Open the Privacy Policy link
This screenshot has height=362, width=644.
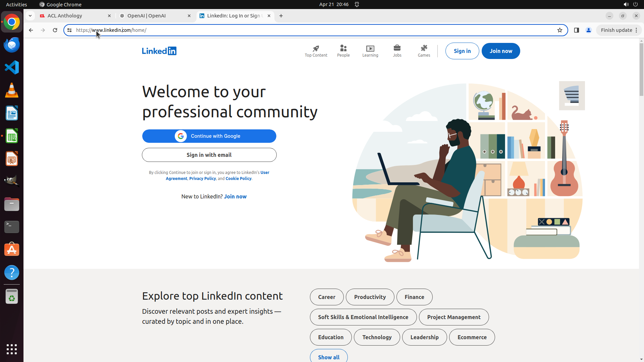pyautogui.click(x=202, y=179)
